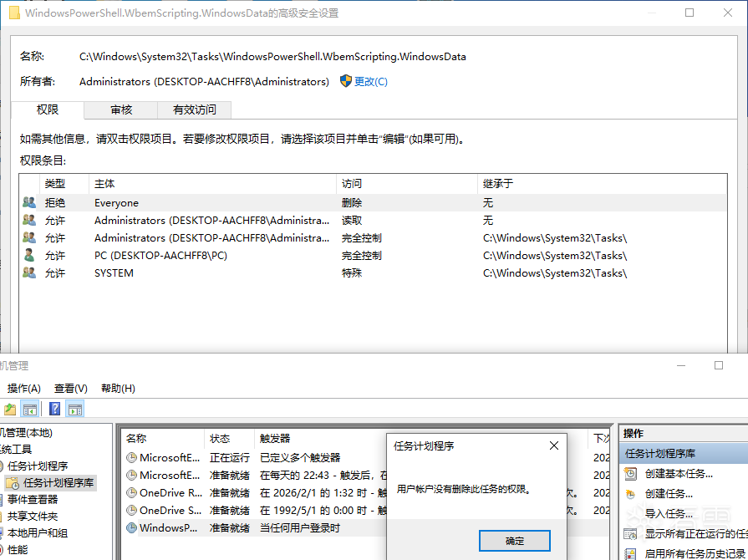The image size is (748, 560).
Task: Click the clock icon of WindowsP... task
Action: click(x=131, y=528)
